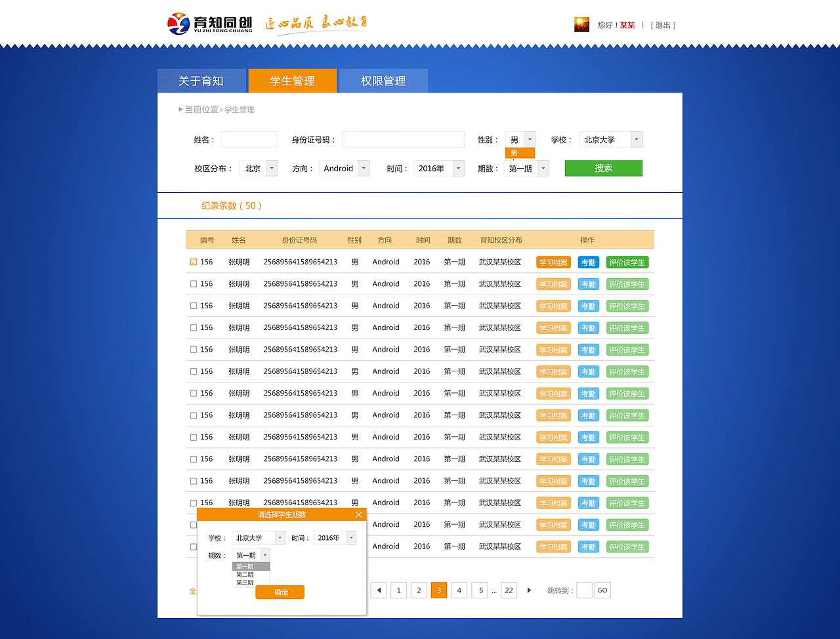Go to page 5
The image size is (840, 639).
(x=480, y=590)
